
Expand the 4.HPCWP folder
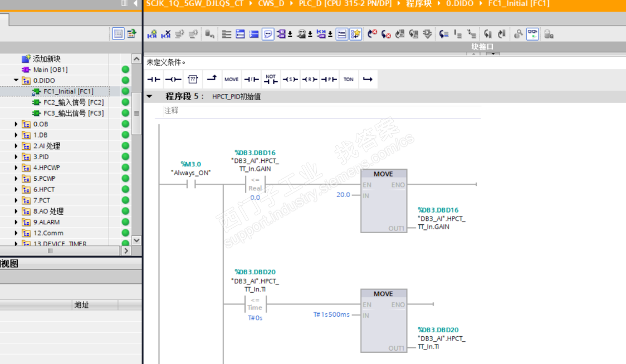(x=16, y=168)
